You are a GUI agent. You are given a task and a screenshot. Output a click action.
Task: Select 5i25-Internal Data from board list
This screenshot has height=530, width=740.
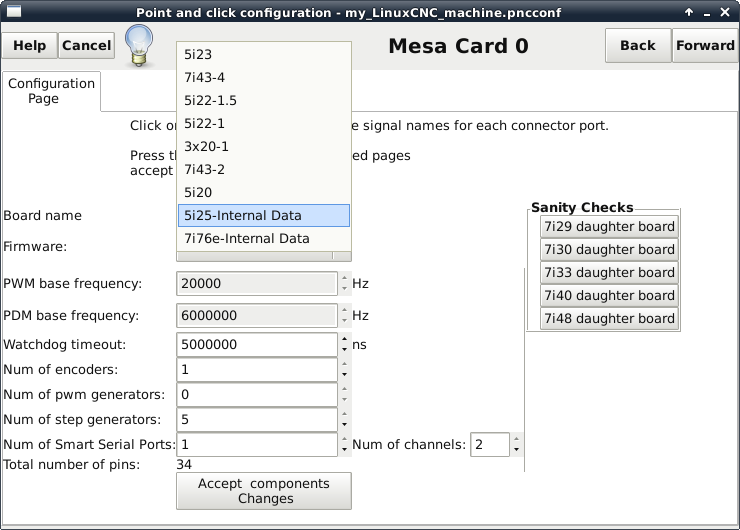pyautogui.click(x=264, y=215)
